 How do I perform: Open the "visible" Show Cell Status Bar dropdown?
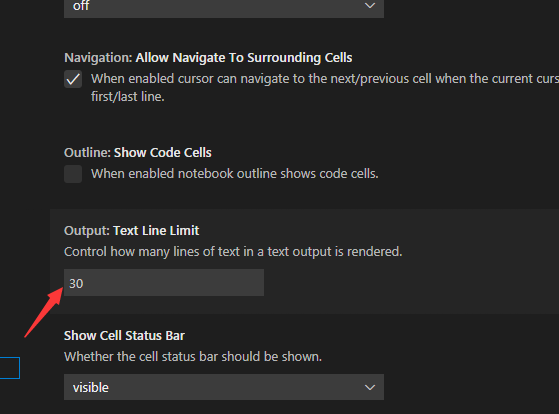(224, 387)
